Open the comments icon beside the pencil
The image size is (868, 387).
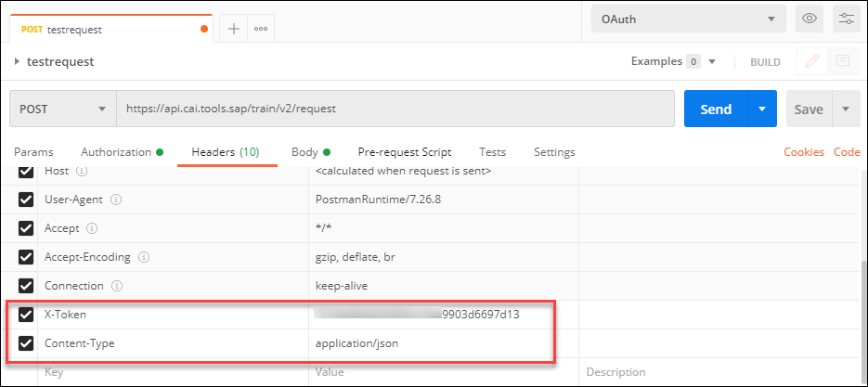click(843, 62)
